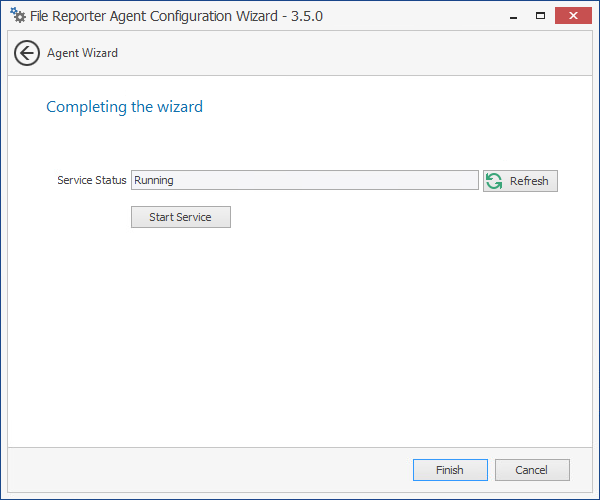Click the 'Service Status' label
Image resolution: width=600 pixels, height=500 pixels.
pos(91,180)
